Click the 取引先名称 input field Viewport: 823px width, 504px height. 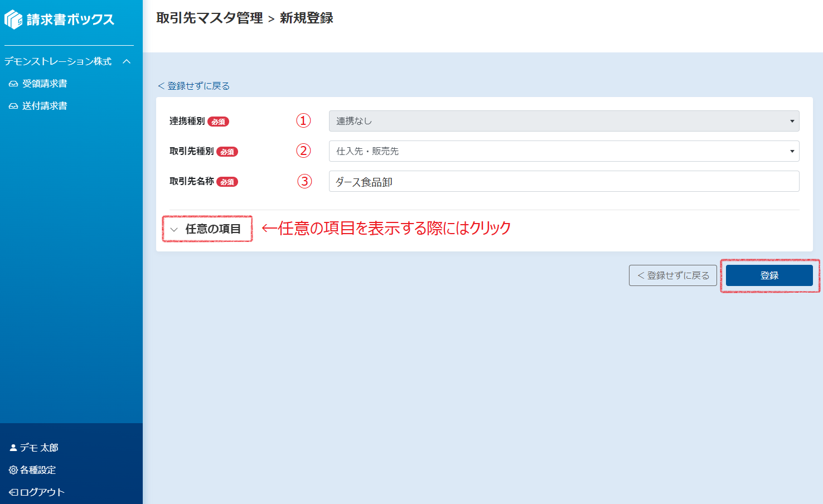564,181
